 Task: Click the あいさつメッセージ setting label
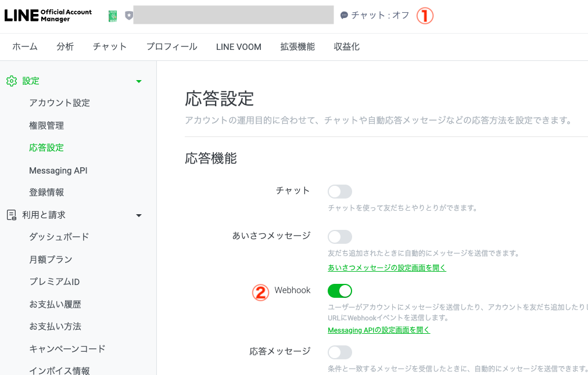[271, 236]
